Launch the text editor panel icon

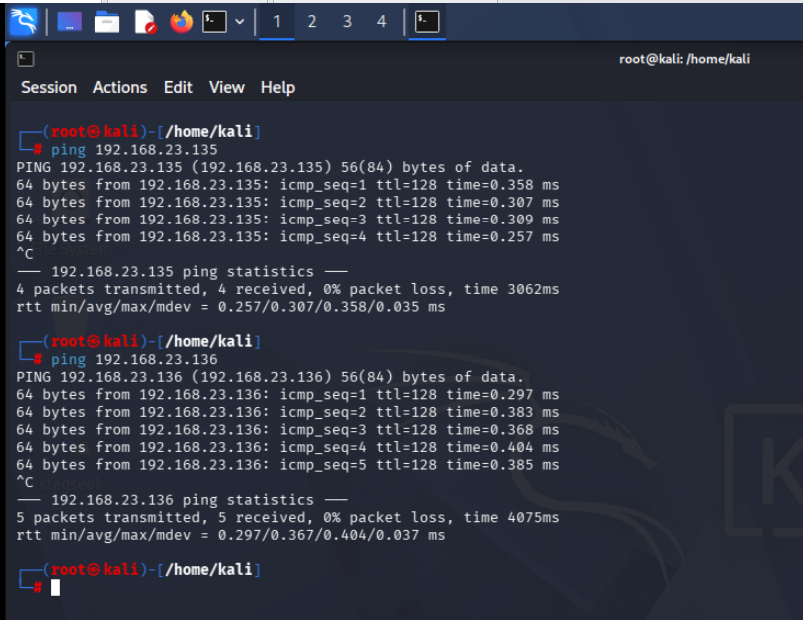point(145,22)
